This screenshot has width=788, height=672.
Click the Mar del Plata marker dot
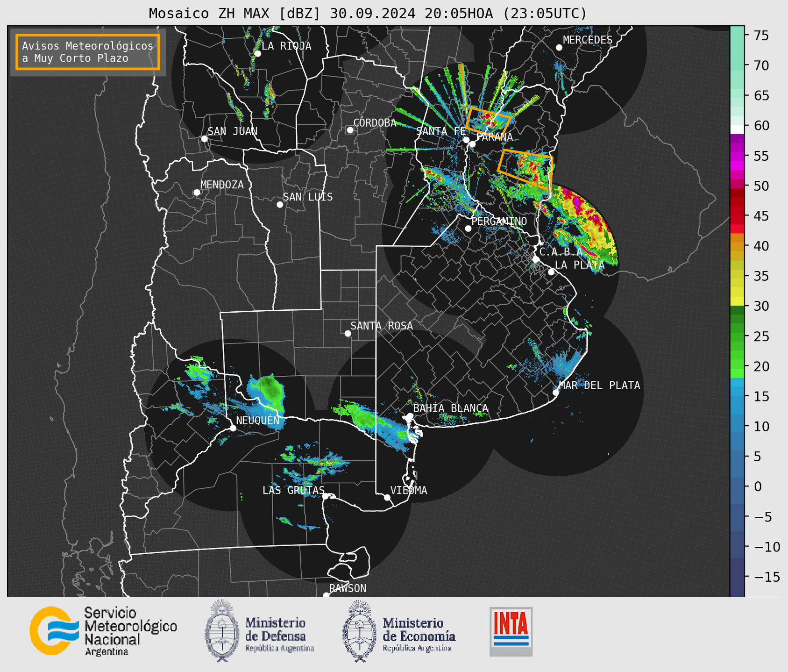click(556, 393)
